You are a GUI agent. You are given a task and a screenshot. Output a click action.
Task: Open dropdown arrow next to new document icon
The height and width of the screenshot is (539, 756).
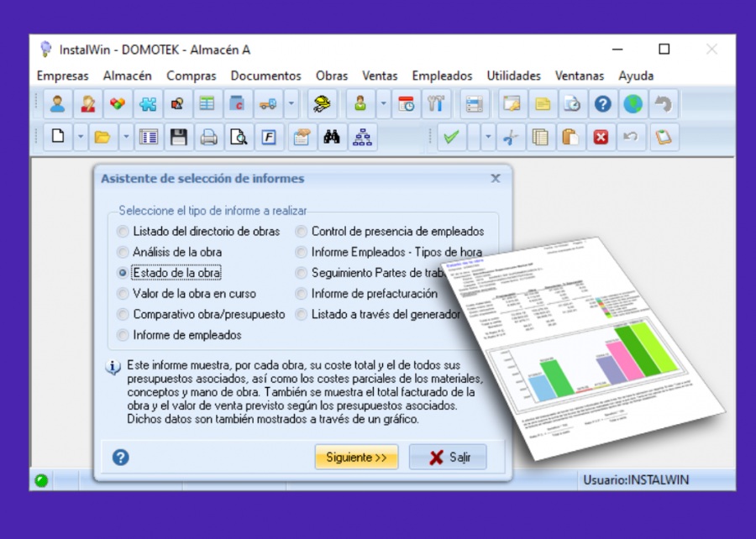(81, 138)
